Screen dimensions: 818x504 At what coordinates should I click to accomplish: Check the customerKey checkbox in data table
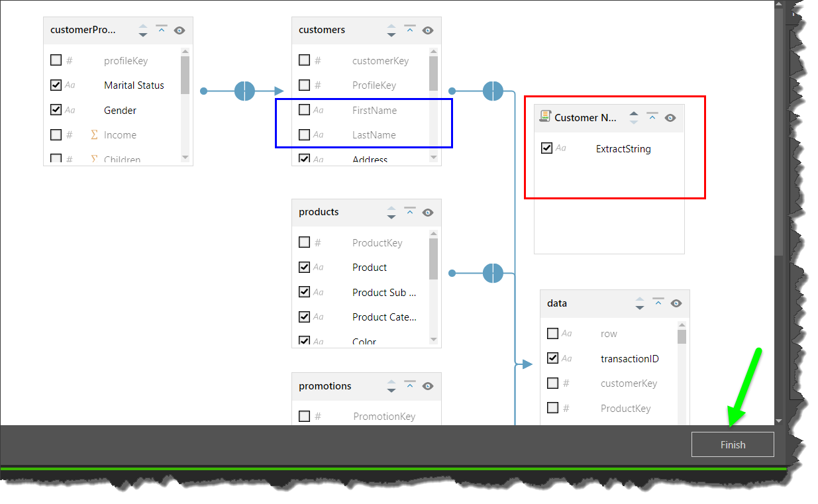pyautogui.click(x=553, y=383)
